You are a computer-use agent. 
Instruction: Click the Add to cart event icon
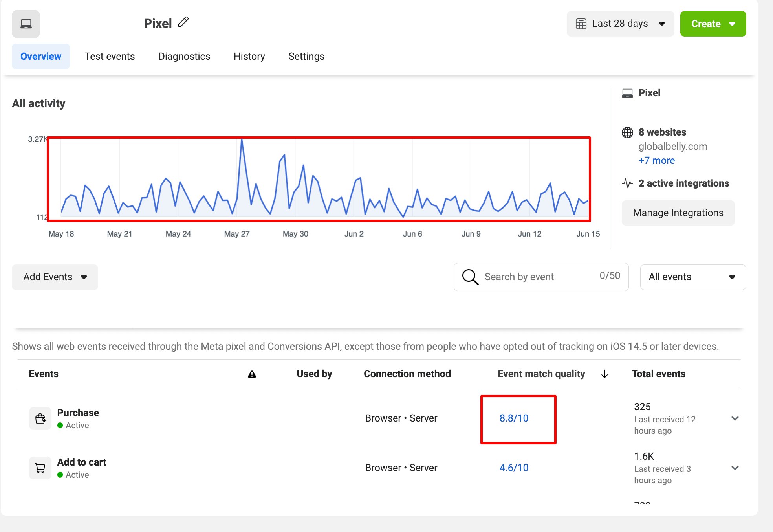tap(40, 468)
